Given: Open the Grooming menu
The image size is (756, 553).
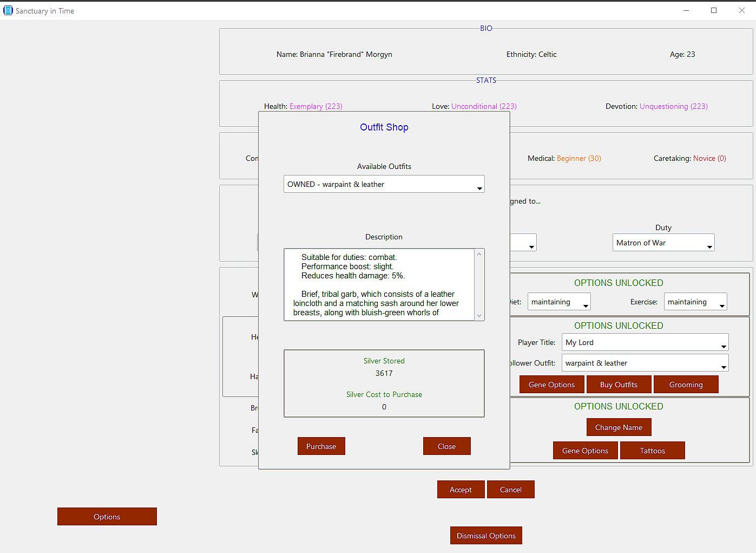Looking at the screenshot, I should coord(686,385).
